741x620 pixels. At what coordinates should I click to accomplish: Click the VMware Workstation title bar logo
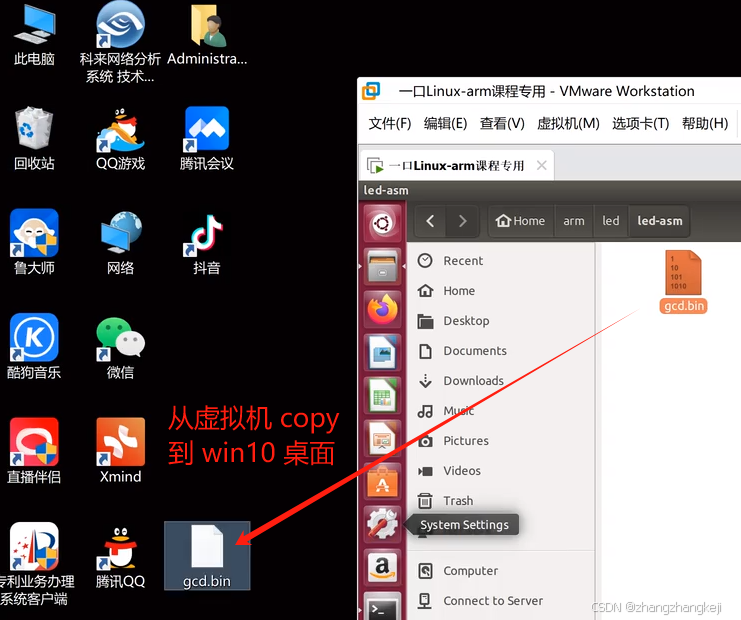point(371,91)
